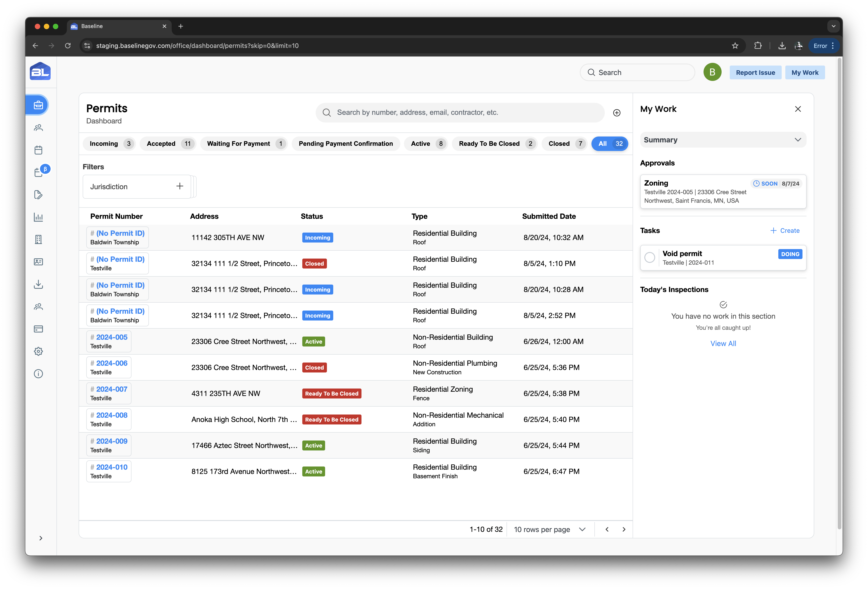Mark Void permit task as complete

(650, 257)
